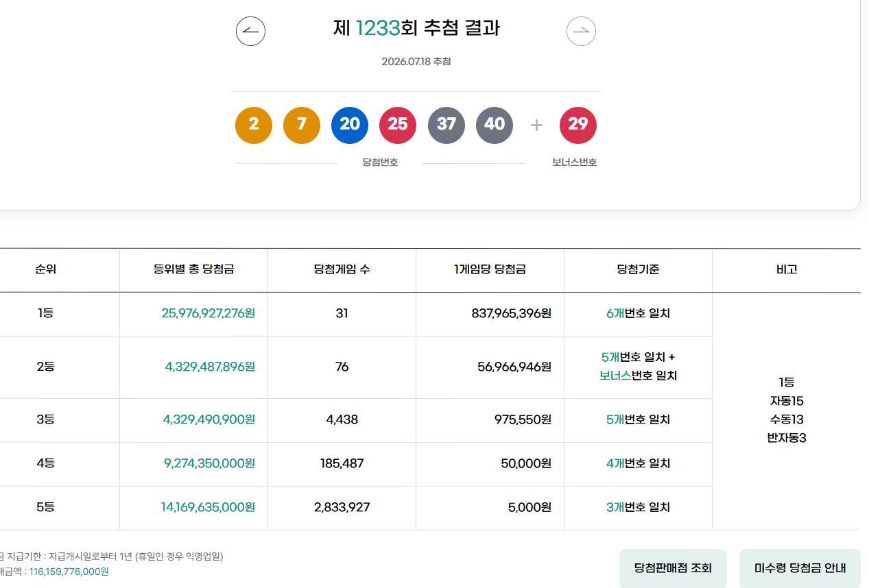
Task: Click the 보너스번호 label
Action: [575, 163]
